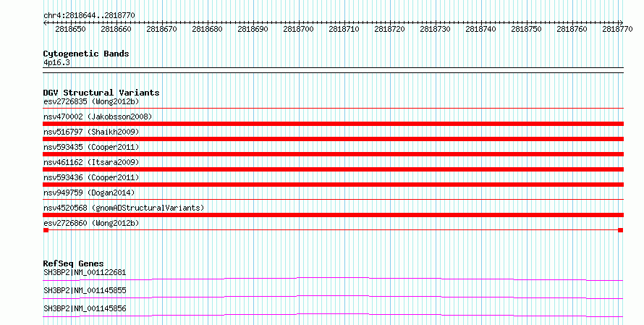Click the thick red bar under nsv461162

[x=333, y=169]
